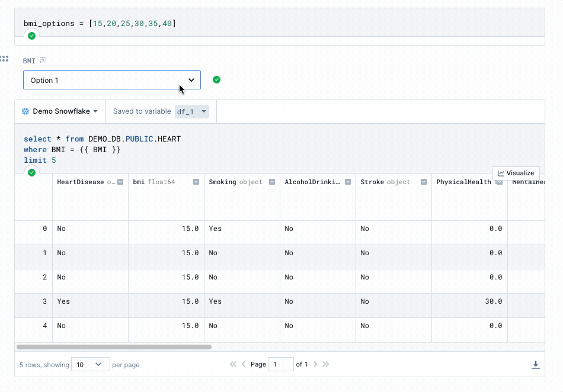Click the download results arrow icon
Image resolution: width=563 pixels, height=392 pixels.
(535, 365)
